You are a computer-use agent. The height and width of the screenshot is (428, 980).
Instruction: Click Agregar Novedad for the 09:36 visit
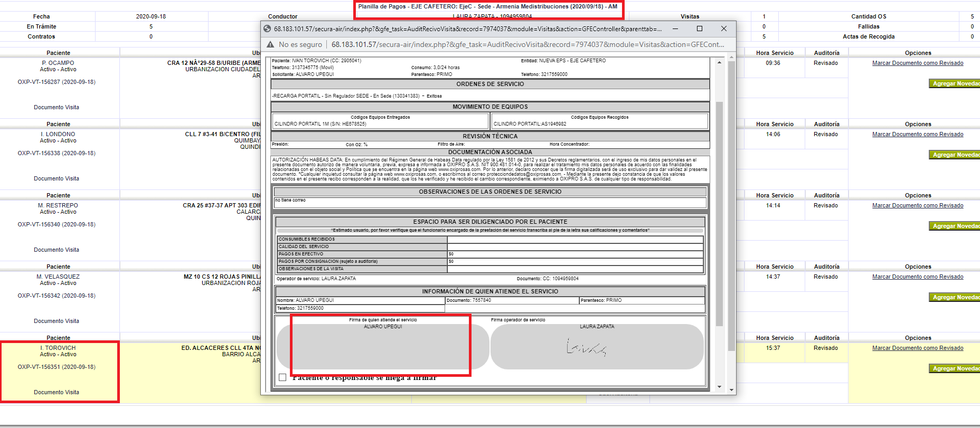point(955,83)
